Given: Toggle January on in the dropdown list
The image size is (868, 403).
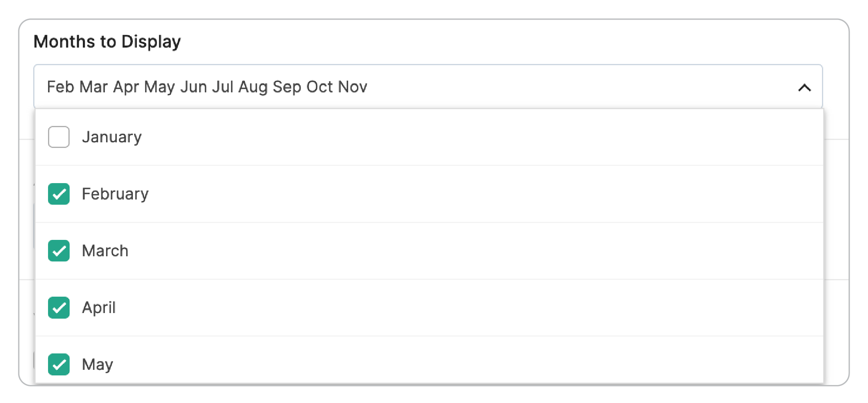Looking at the screenshot, I should 58,137.
